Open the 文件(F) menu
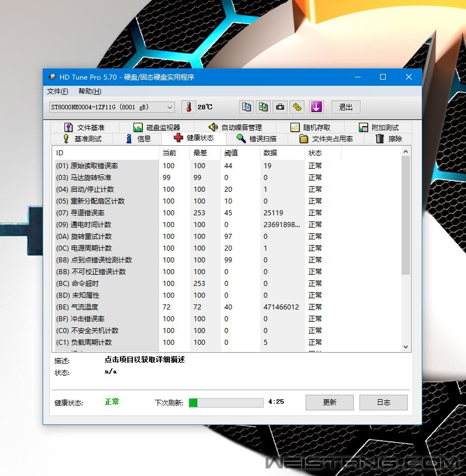Viewport: 466px width, 476px height. [x=57, y=91]
